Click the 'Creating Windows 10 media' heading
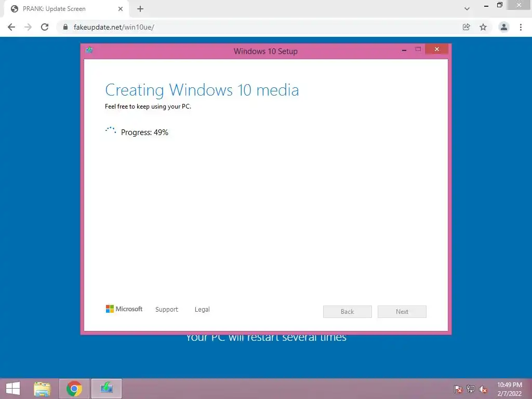Image resolution: width=532 pixels, height=399 pixels. pyautogui.click(x=202, y=90)
